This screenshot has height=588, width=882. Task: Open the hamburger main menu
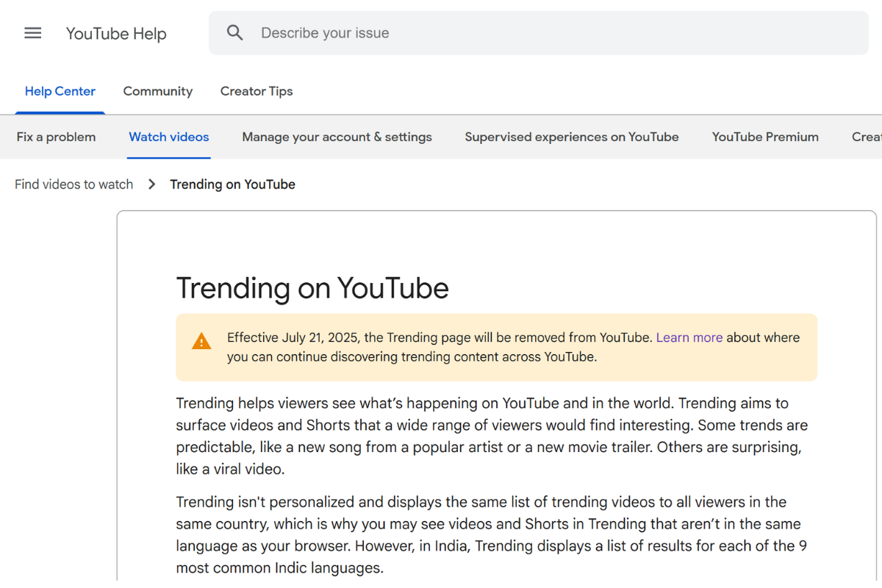(x=33, y=33)
